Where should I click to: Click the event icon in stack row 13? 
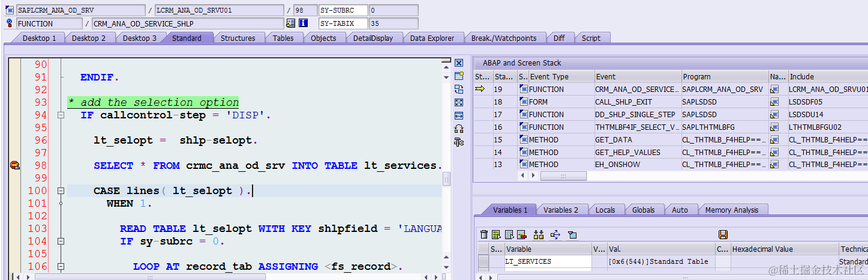[x=524, y=165]
